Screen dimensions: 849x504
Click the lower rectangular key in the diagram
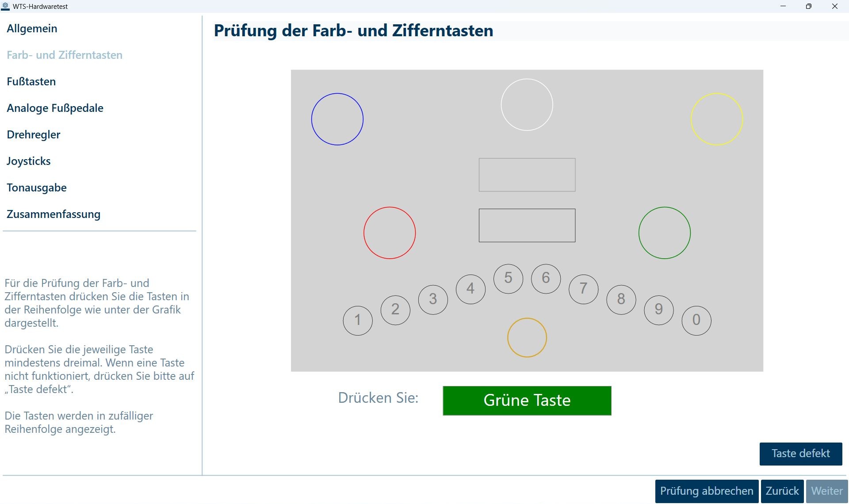coord(527,225)
